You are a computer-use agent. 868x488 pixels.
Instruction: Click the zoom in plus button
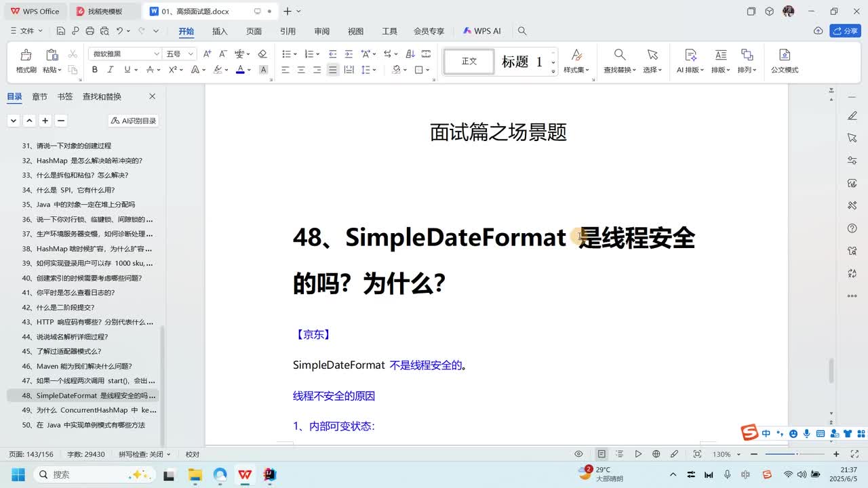click(x=836, y=454)
